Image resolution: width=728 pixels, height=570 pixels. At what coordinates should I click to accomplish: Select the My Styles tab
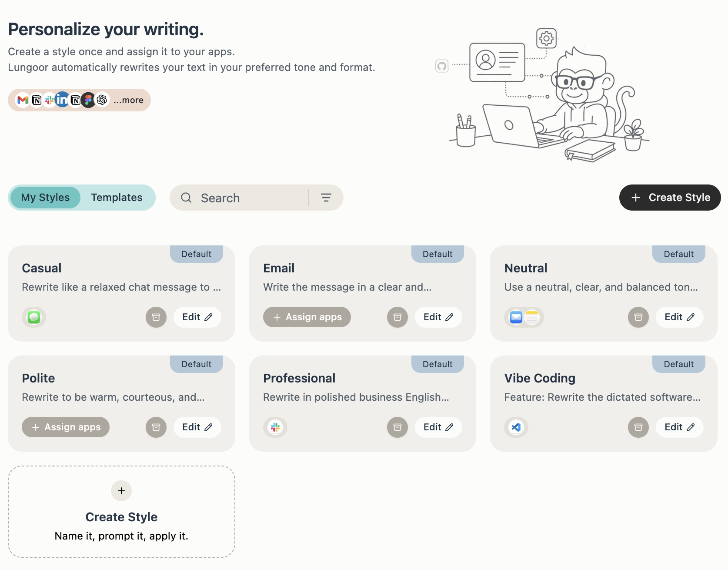point(45,198)
